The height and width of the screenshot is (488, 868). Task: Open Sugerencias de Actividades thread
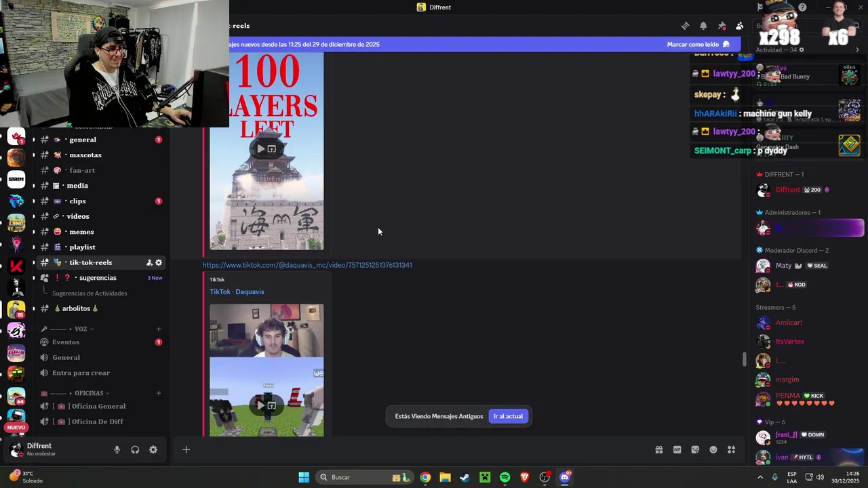90,293
